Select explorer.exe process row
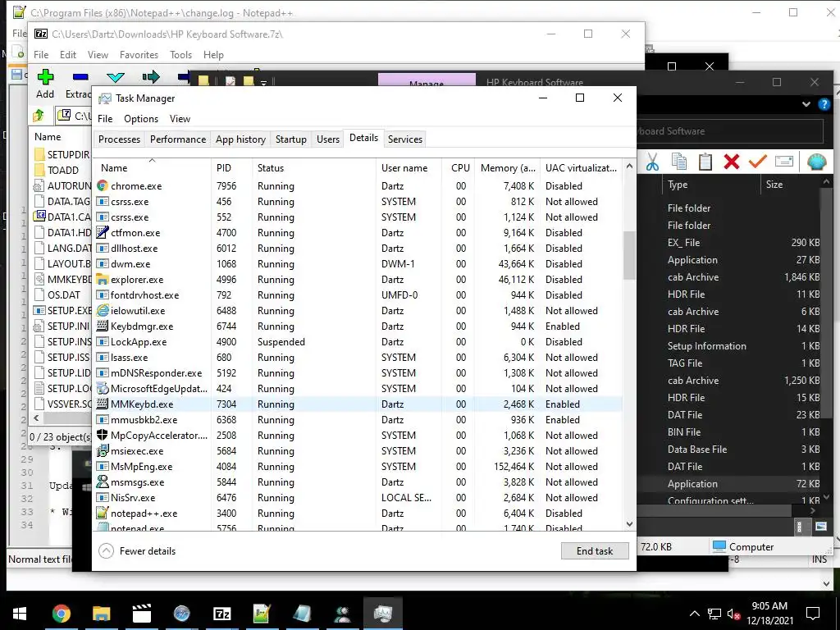Viewport: 840px width, 630px height. (358, 280)
